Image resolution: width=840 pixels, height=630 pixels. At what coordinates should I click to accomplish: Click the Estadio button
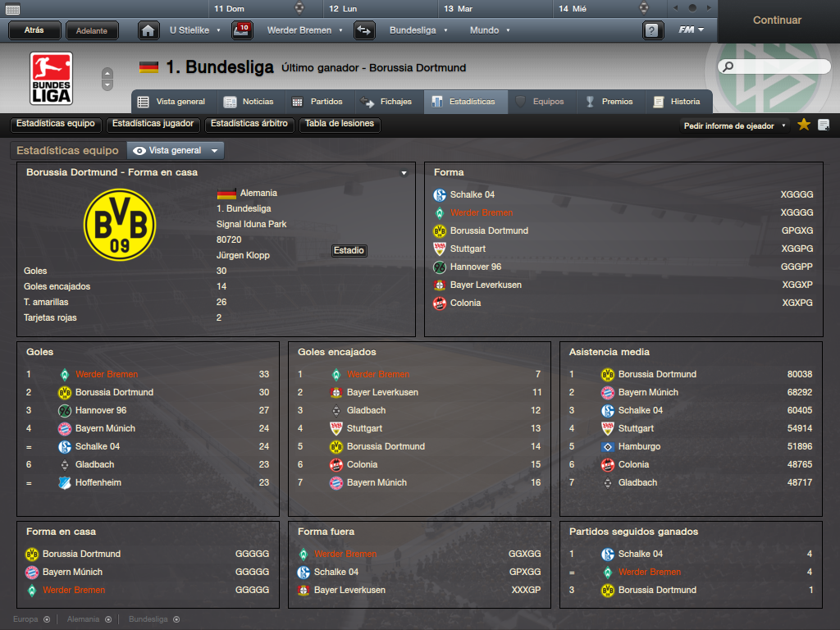click(349, 250)
